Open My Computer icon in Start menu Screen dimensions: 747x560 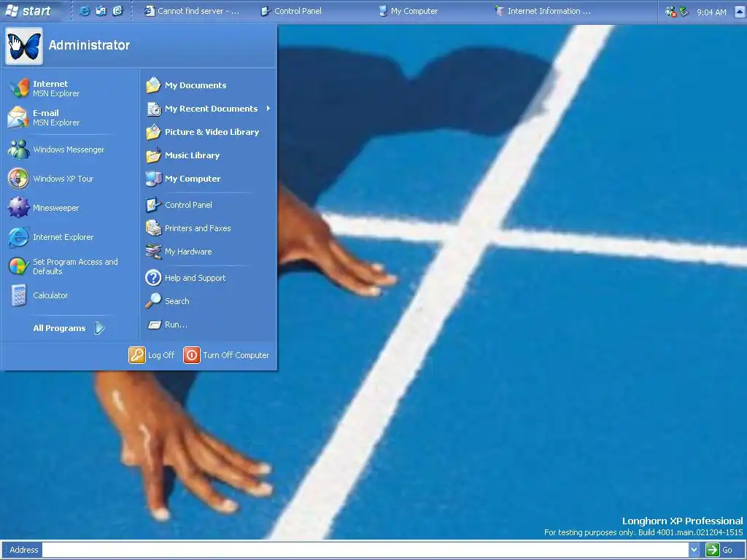[x=153, y=179]
